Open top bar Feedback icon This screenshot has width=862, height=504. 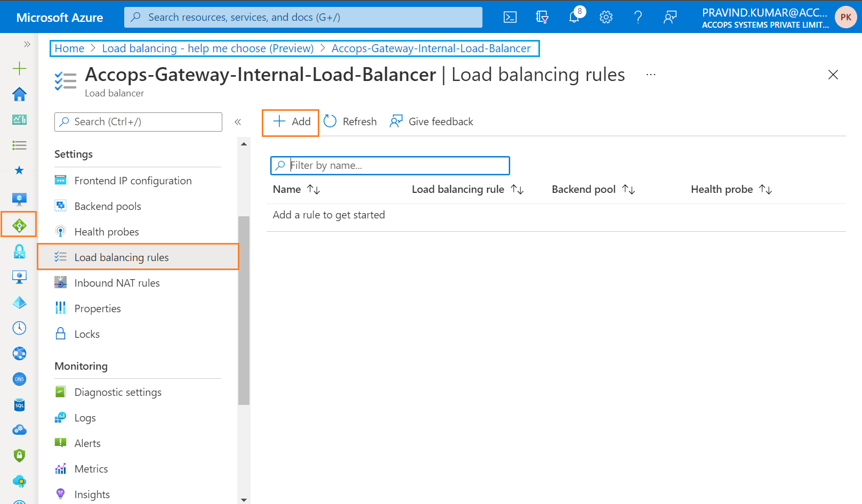tap(670, 17)
